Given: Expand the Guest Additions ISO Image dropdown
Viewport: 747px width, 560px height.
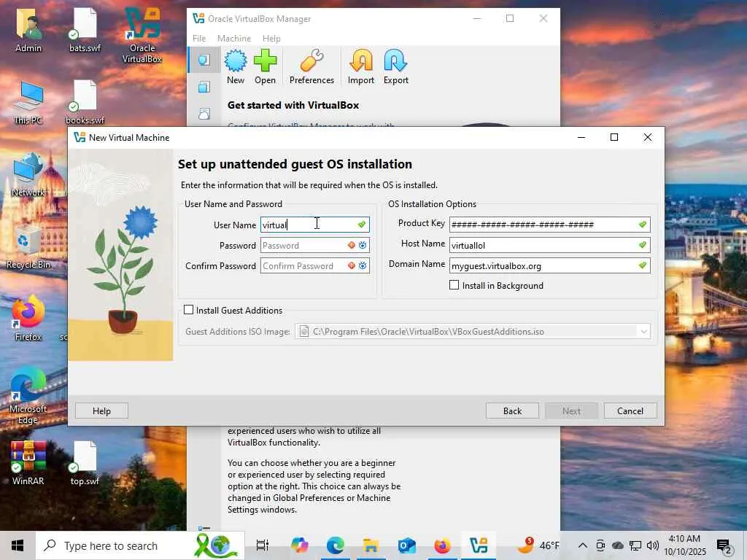Looking at the screenshot, I should (x=643, y=332).
